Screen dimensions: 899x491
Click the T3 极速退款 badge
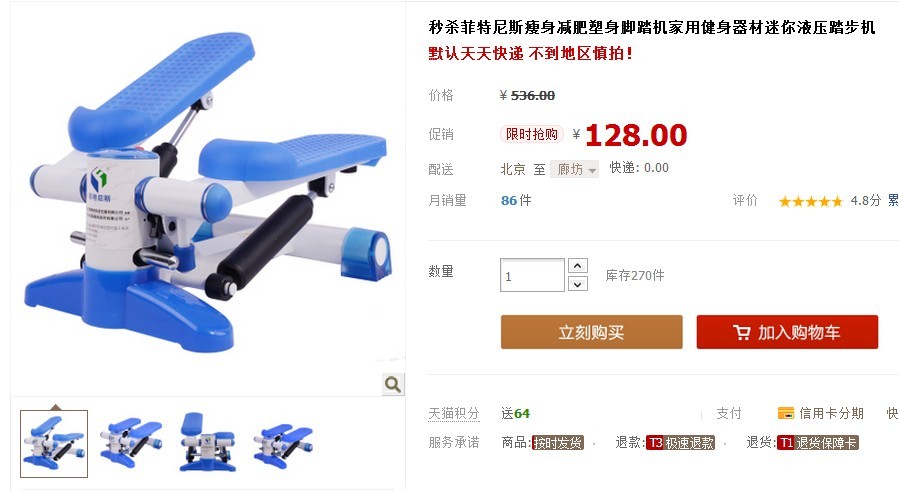[680, 443]
